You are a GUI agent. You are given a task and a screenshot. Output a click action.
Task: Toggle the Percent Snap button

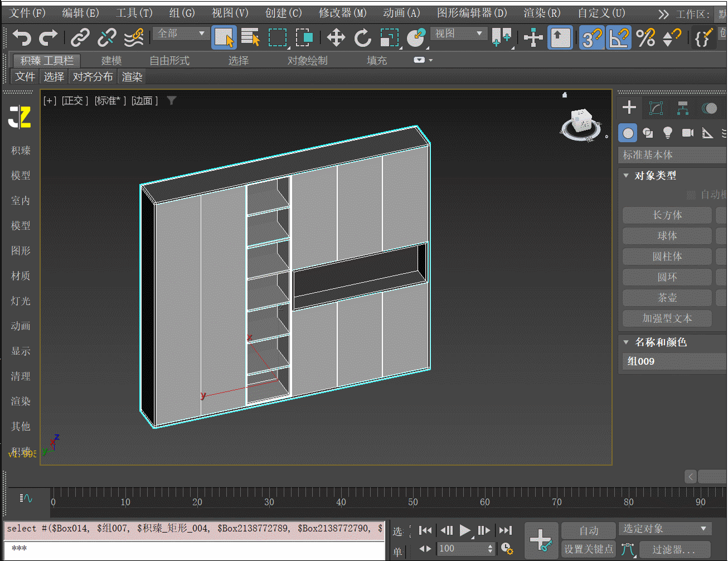646,38
